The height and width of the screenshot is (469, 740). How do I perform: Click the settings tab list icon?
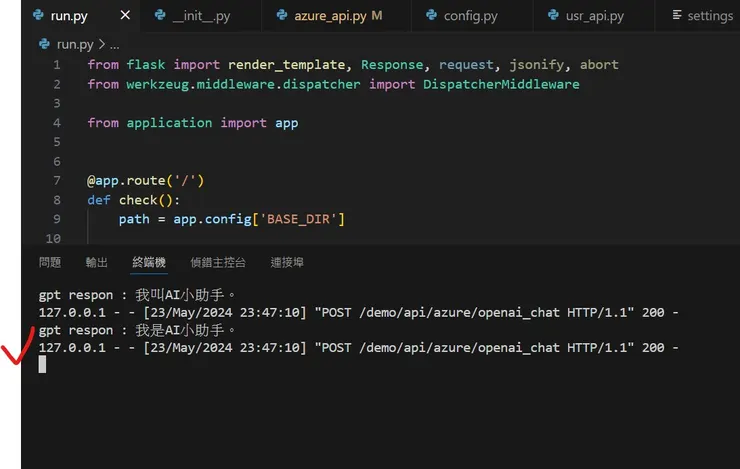677,15
